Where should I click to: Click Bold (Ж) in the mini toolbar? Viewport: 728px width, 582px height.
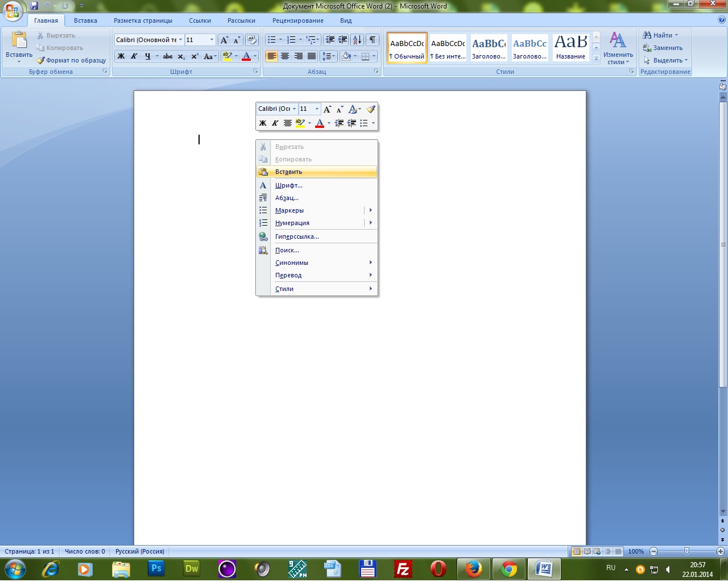coord(263,123)
